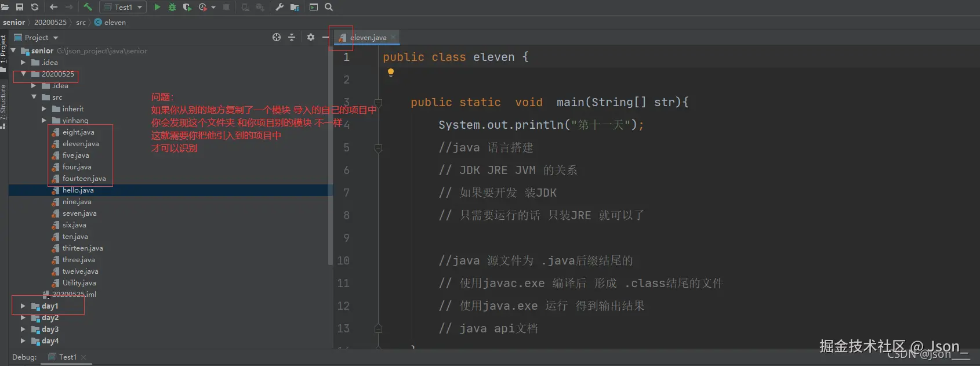Open file icon in main toolbar
The width and height of the screenshot is (980, 366).
point(5,7)
